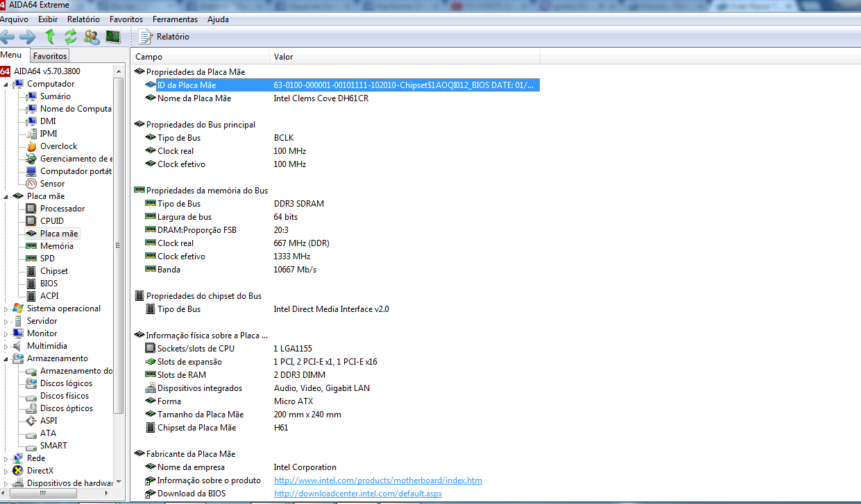Collapse the Armazenamento node
Image resolution: width=861 pixels, height=504 pixels.
coord(6,359)
